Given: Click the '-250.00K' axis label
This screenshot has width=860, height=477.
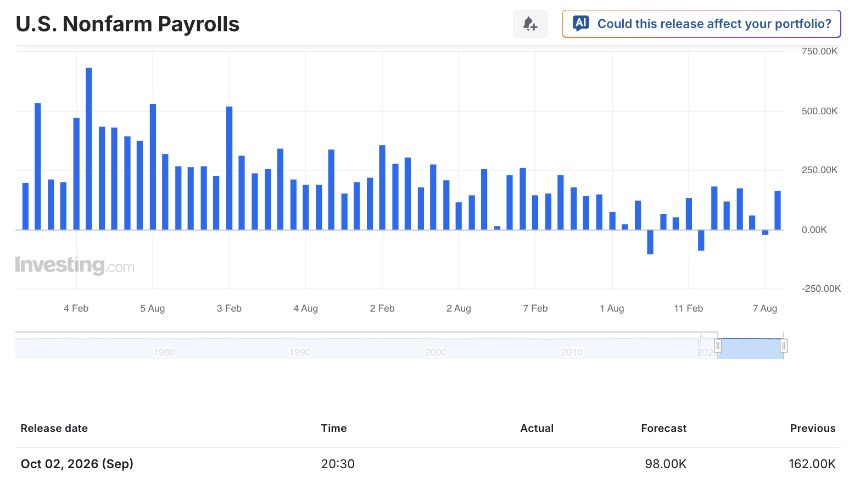Looking at the screenshot, I should tap(821, 288).
